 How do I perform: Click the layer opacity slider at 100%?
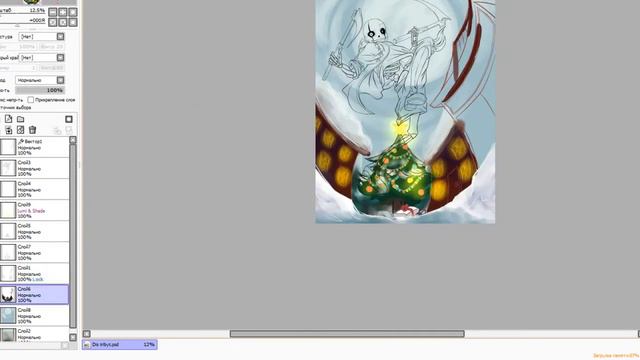(40, 90)
